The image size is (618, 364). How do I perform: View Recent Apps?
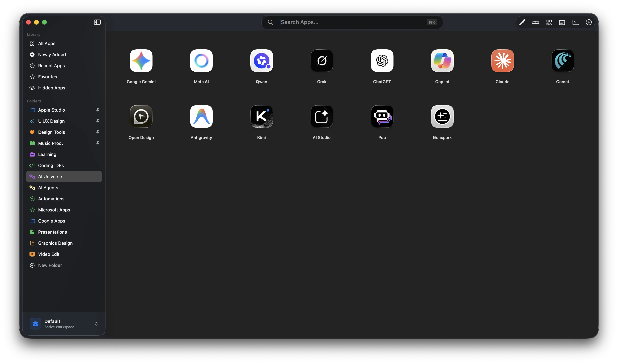64,66
